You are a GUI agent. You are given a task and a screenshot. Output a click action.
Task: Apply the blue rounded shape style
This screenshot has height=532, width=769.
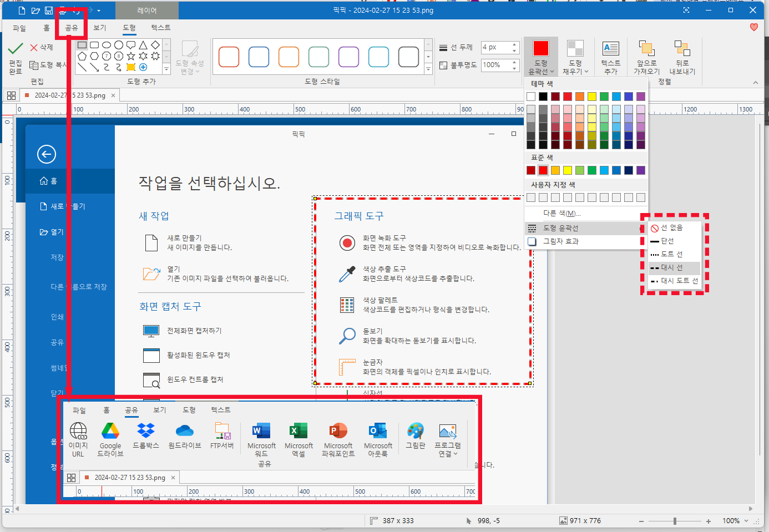tap(259, 57)
